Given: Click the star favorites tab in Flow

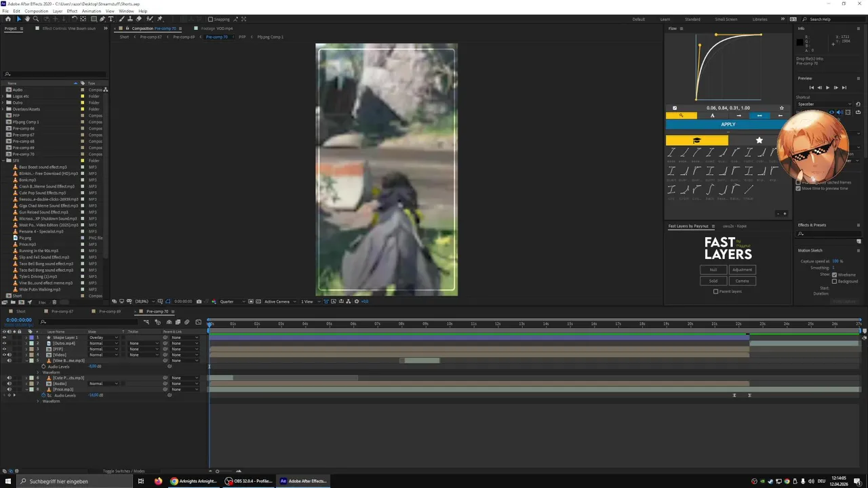Looking at the screenshot, I should click(x=759, y=140).
